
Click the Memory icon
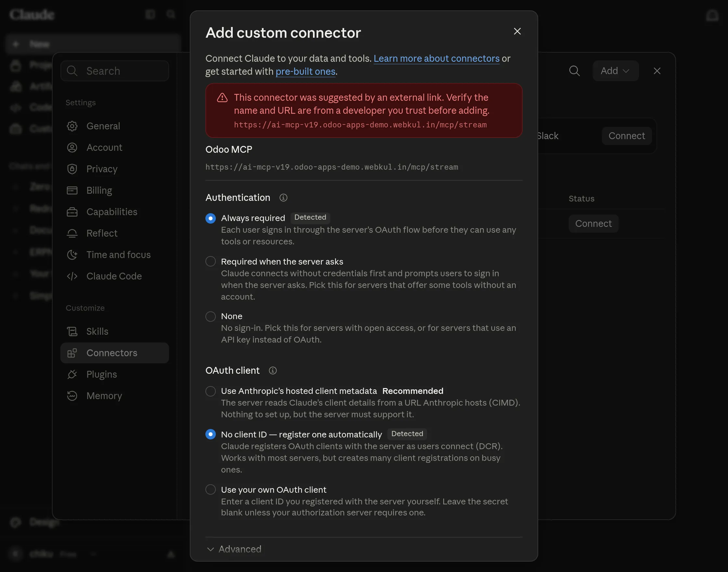pos(72,396)
